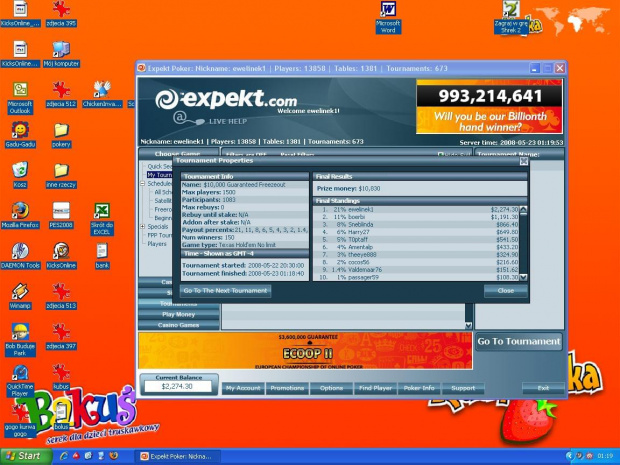The width and height of the screenshot is (620, 465).
Task: Select Players in game tree
Action: pyautogui.click(x=157, y=244)
